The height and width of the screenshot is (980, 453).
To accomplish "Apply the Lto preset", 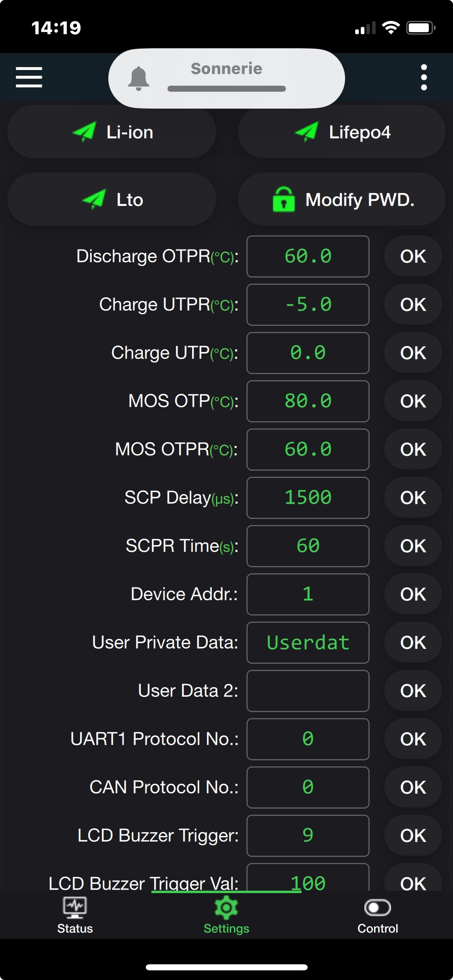I will (112, 200).
